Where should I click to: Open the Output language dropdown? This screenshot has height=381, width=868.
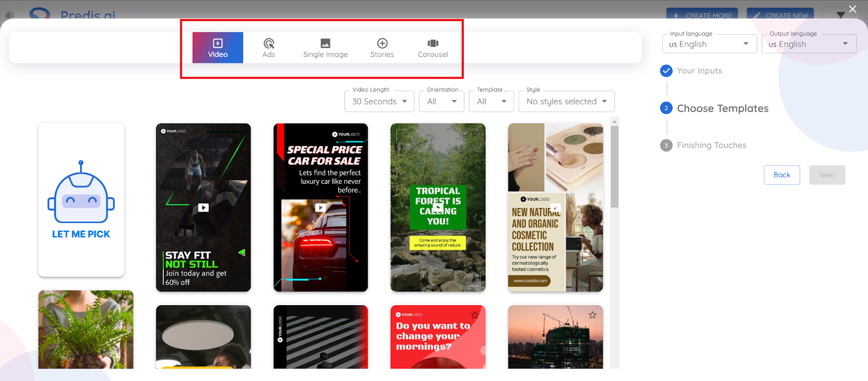point(809,44)
